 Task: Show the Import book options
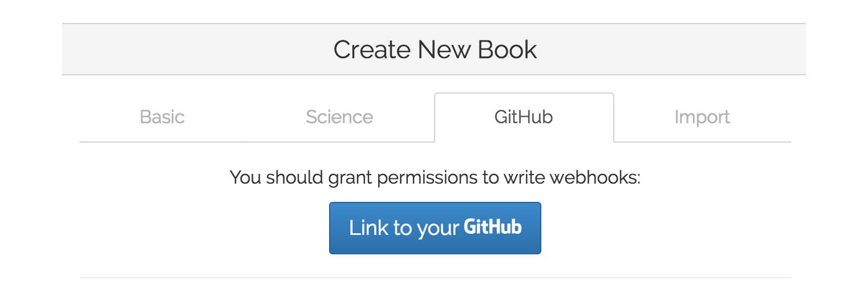pos(702,117)
